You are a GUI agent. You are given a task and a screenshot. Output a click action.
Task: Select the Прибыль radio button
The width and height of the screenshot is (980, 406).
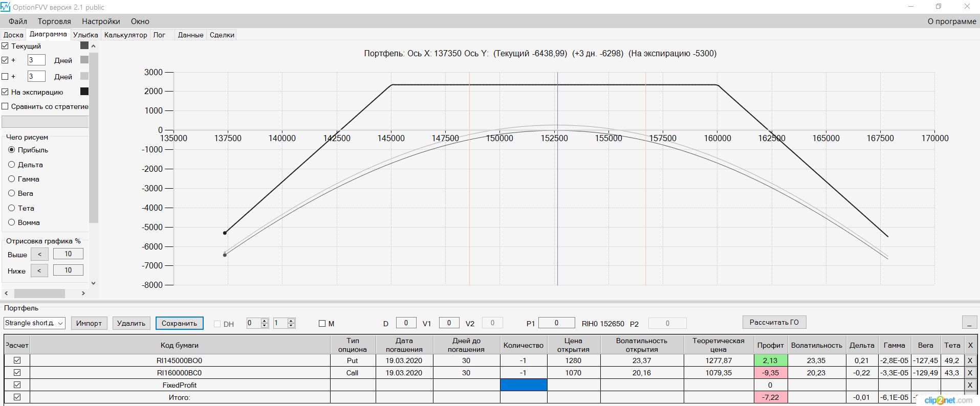point(11,150)
